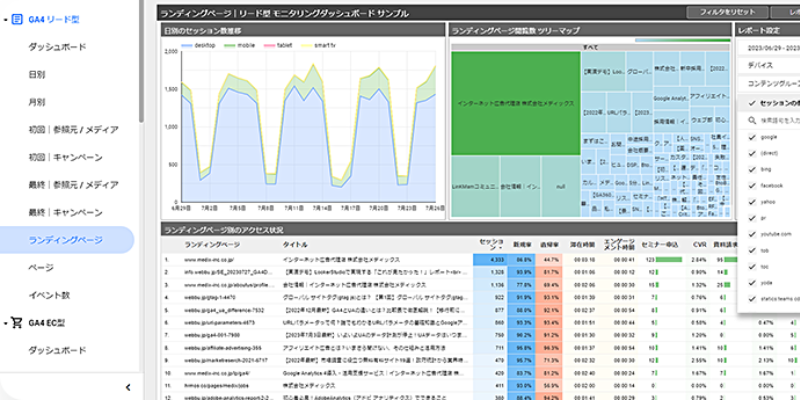Image resolution: width=800 pixels, height=400 pixels.
Task: Click the webbu.jp/url-parameters-4673 row
Action: click(219, 322)
